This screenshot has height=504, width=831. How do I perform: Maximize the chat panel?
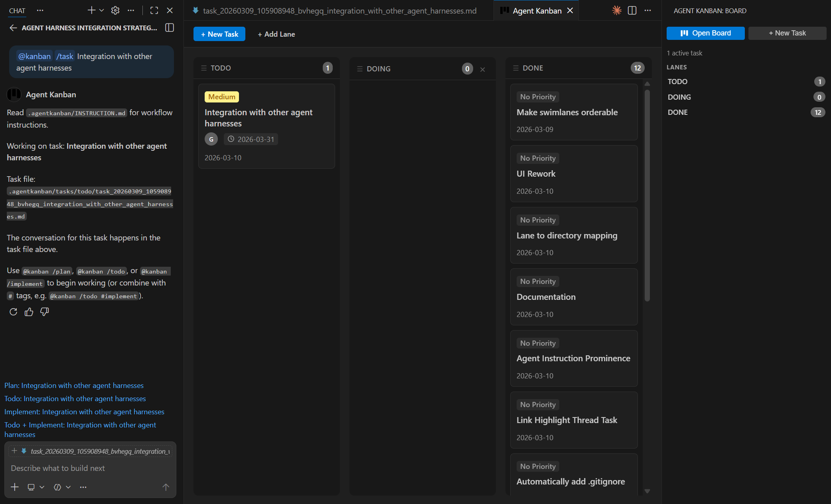[x=154, y=10]
